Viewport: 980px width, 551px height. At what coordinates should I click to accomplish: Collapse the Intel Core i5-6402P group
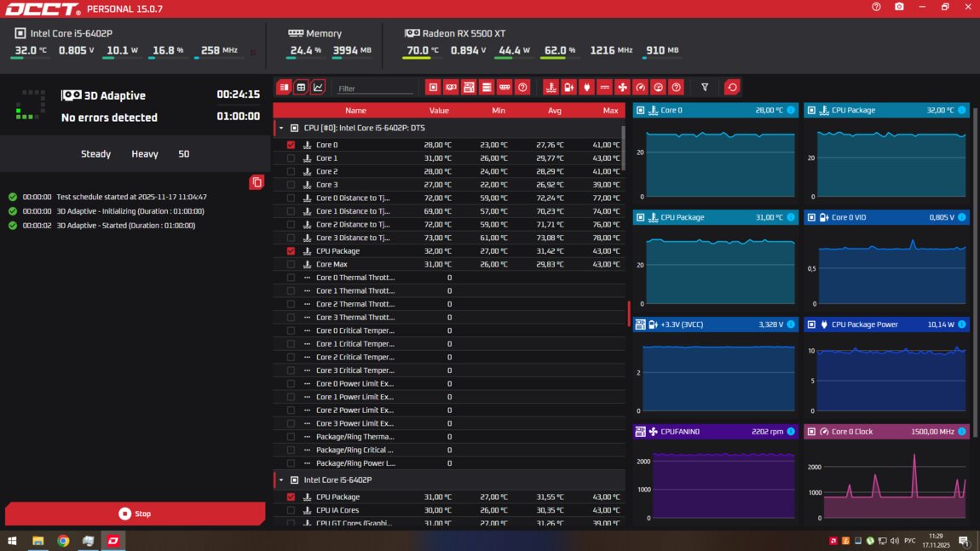click(281, 480)
